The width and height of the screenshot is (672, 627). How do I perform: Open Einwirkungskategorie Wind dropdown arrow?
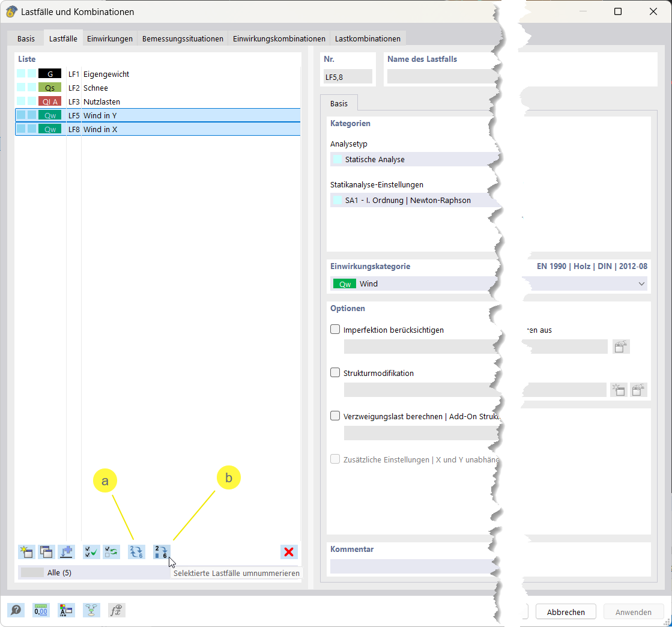point(641,283)
